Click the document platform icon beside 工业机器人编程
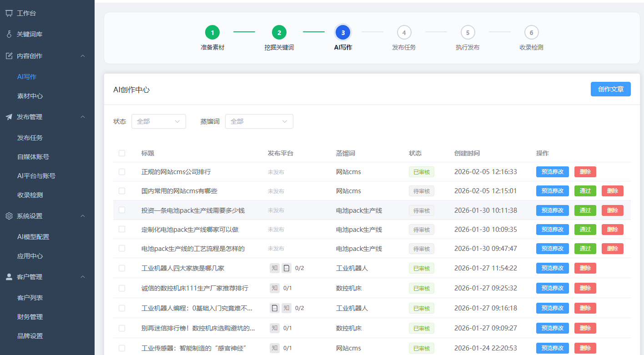The height and width of the screenshot is (355, 644). click(x=275, y=308)
